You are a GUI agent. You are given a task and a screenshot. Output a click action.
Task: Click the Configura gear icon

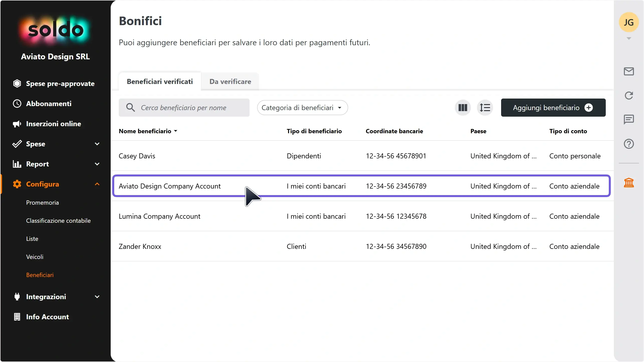[x=17, y=184]
